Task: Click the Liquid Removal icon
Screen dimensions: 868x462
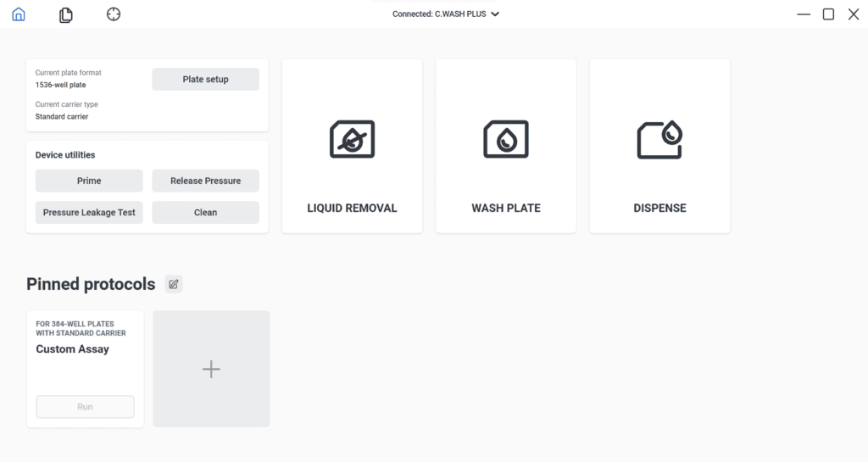Action: [352, 139]
